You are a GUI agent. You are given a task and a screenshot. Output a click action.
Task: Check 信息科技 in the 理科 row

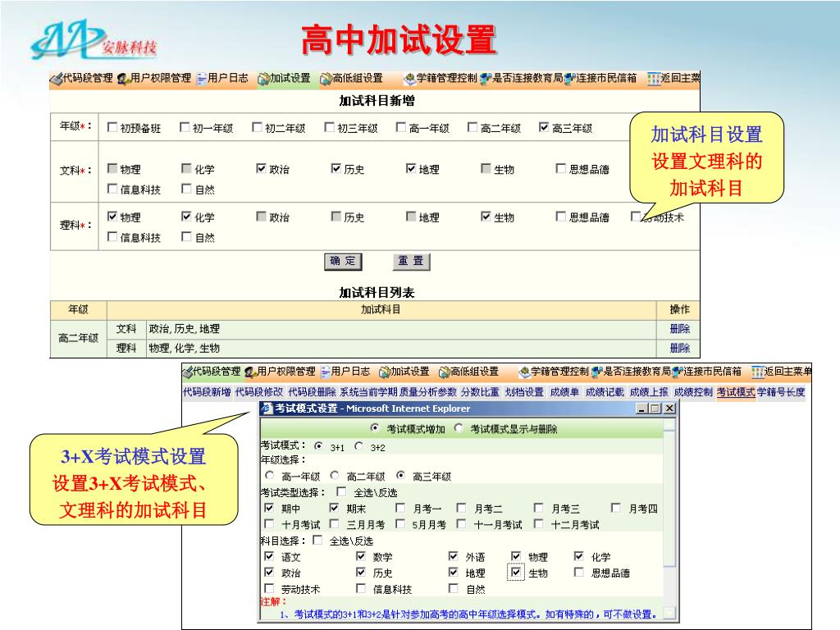[x=112, y=236]
